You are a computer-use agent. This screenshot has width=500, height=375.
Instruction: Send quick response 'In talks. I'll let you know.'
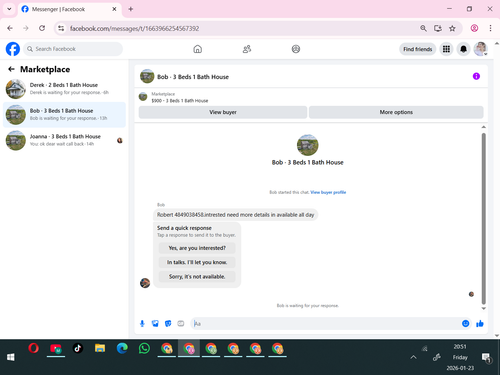click(x=197, y=262)
